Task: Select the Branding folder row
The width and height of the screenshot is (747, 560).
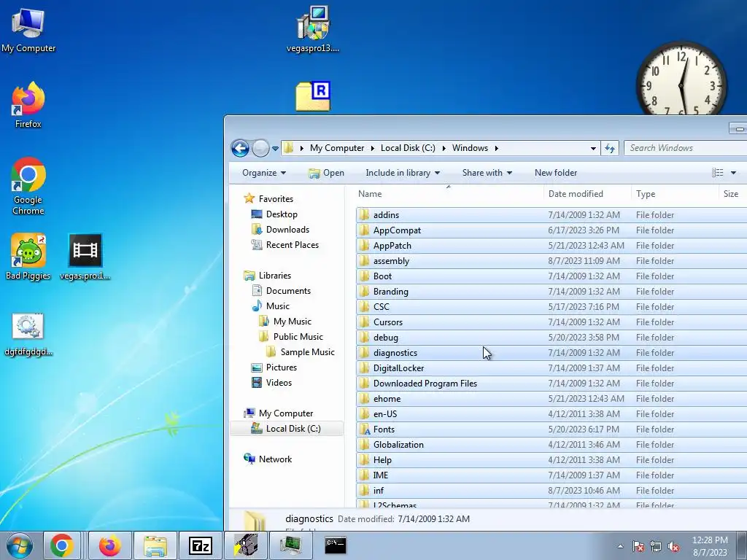Action: click(551, 292)
